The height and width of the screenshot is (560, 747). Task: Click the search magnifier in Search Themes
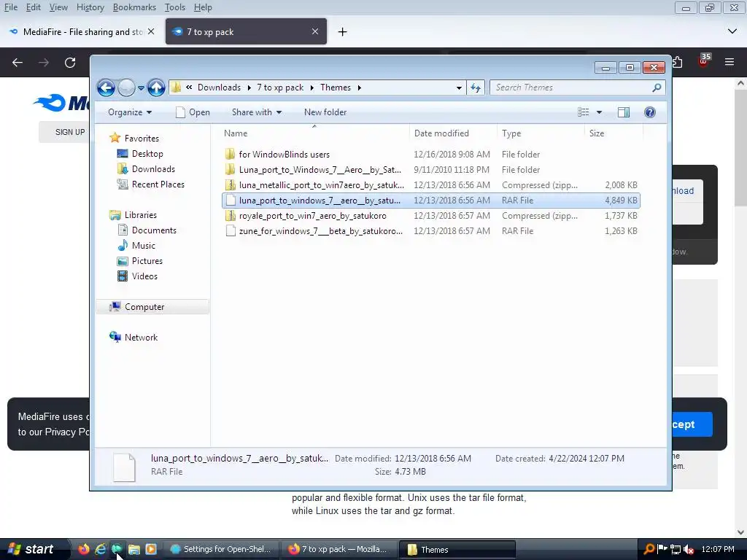pyautogui.click(x=657, y=87)
